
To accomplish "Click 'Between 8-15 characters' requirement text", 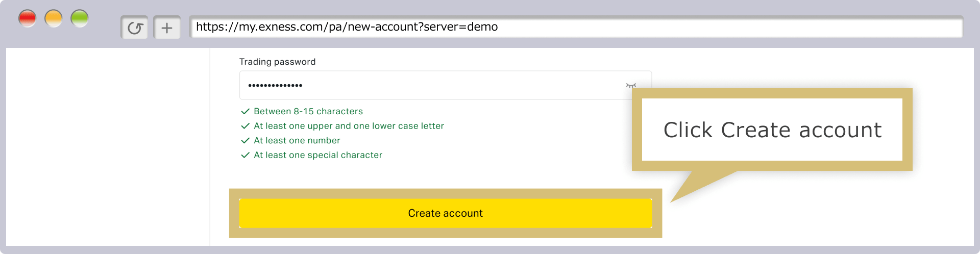I will [x=308, y=111].
